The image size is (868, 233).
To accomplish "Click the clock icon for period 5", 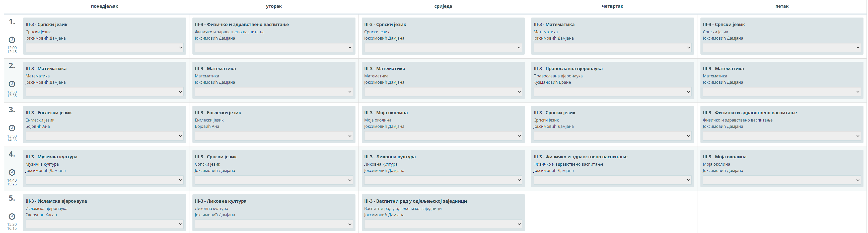I will [12, 216].
